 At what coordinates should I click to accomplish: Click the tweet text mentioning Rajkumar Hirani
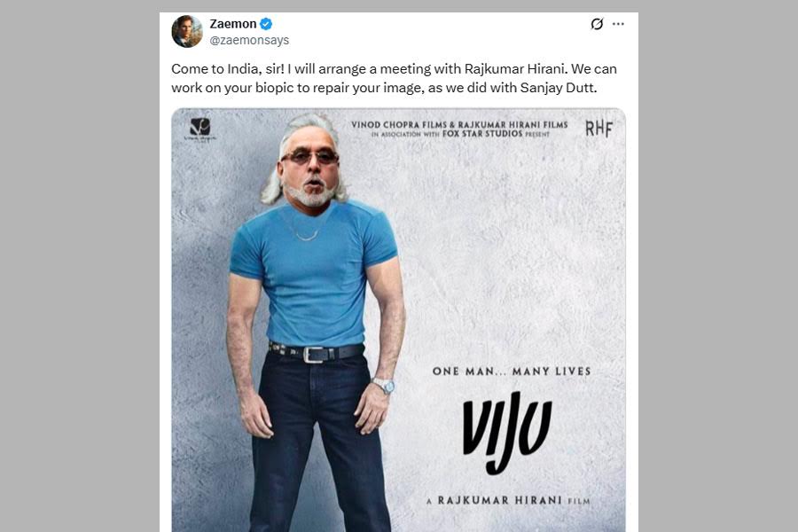coord(394,69)
